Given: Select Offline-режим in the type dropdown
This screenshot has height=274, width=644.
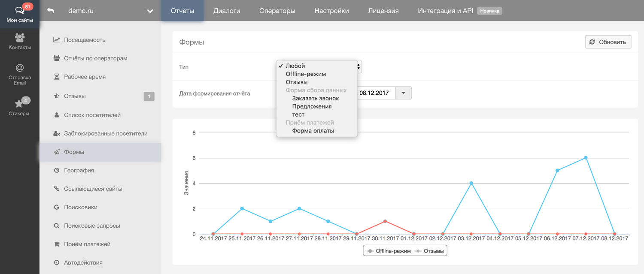Looking at the screenshot, I should coord(317,74).
